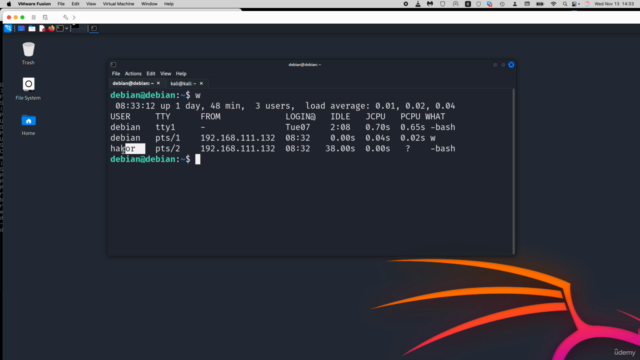Click the WHAT column header
The height and width of the screenshot is (360, 640).
pyautogui.click(x=435, y=117)
